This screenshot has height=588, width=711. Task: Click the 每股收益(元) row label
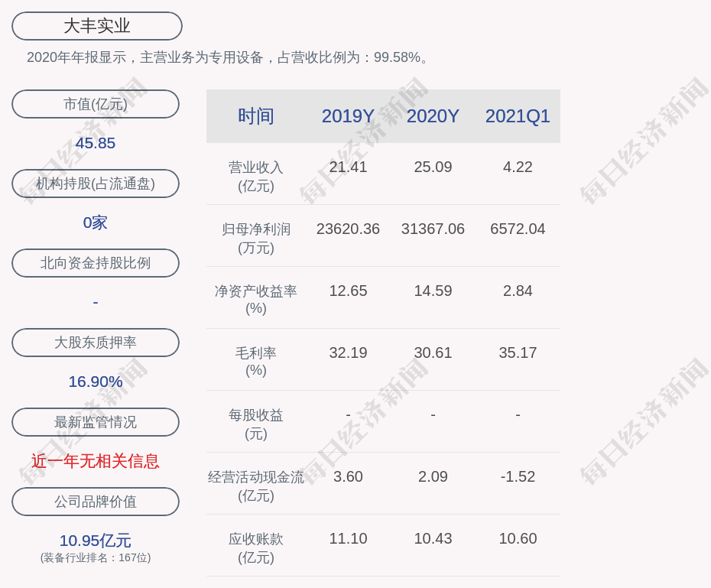click(256, 424)
